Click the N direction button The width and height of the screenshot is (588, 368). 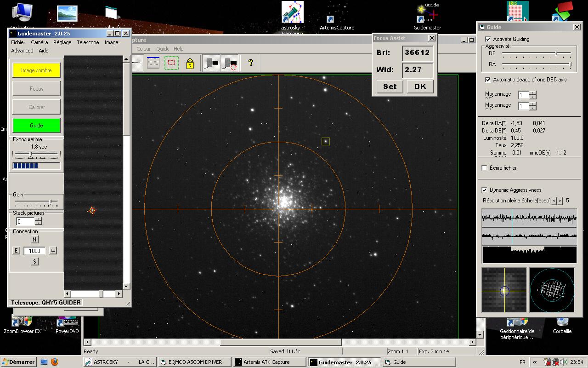point(34,240)
